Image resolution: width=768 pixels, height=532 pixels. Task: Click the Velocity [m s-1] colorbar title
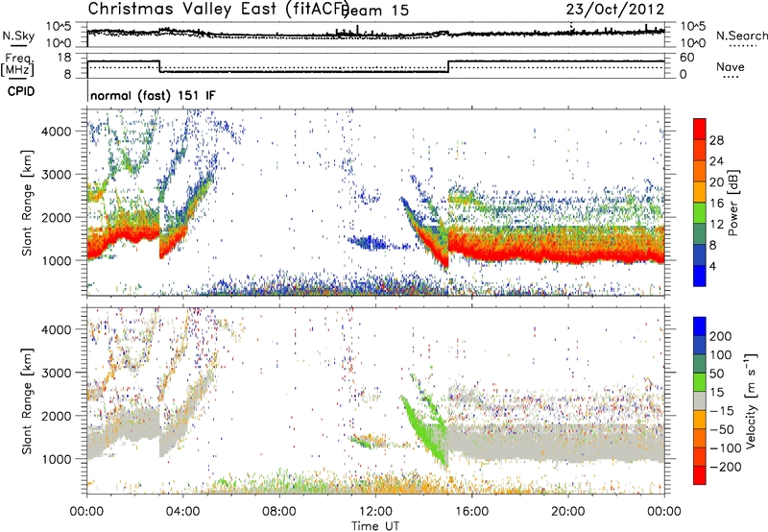point(750,400)
